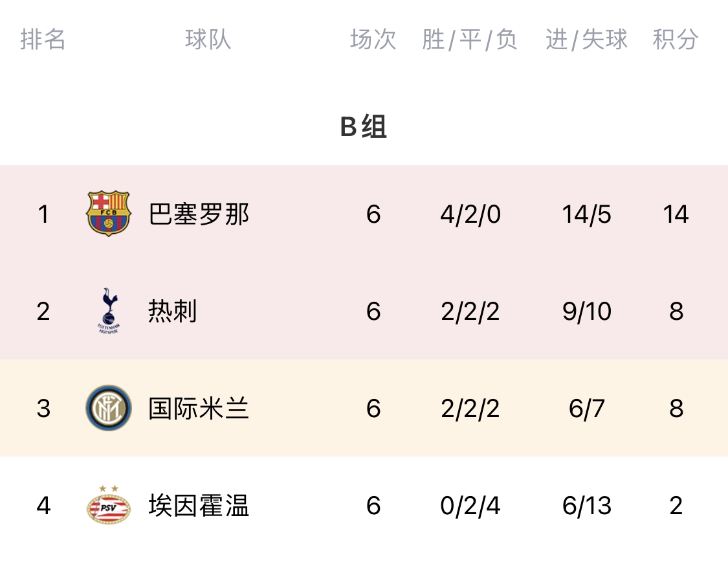
Task: Select the B组 group heading
Action: pyautogui.click(x=364, y=126)
